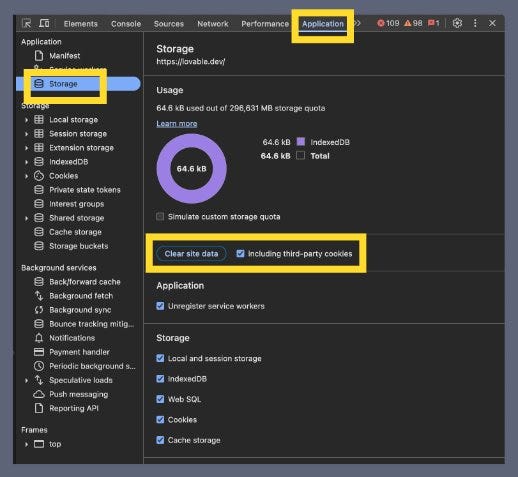The height and width of the screenshot is (477, 518).
Task: Click the warnings triangle count badge
Action: (413, 23)
